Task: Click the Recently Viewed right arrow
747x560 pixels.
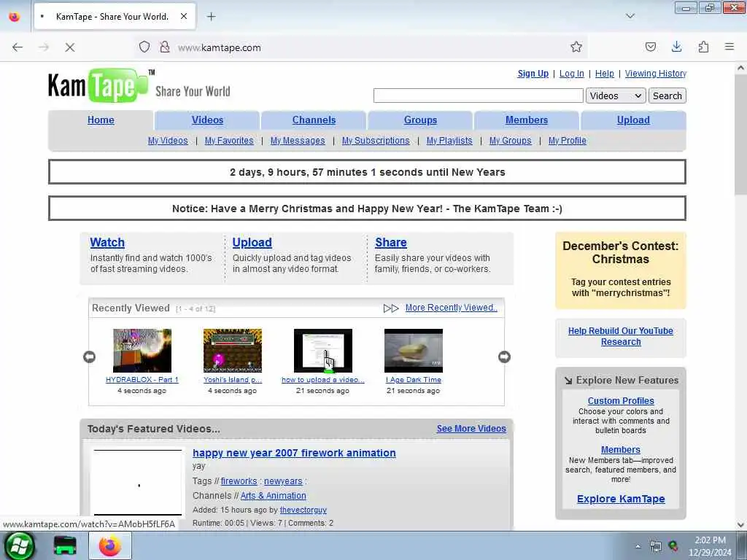Action: (504, 357)
